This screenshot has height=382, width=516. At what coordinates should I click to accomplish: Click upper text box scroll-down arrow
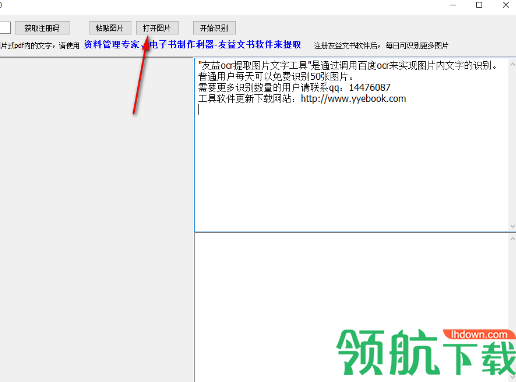[x=512, y=226]
